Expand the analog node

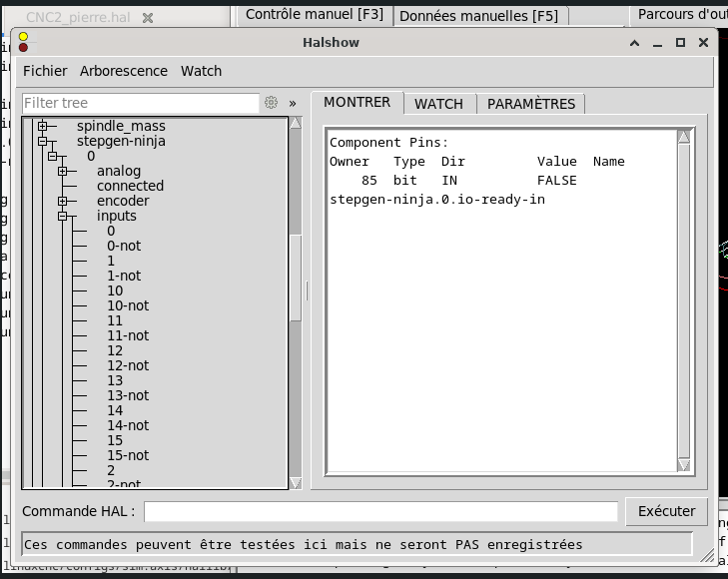62,171
